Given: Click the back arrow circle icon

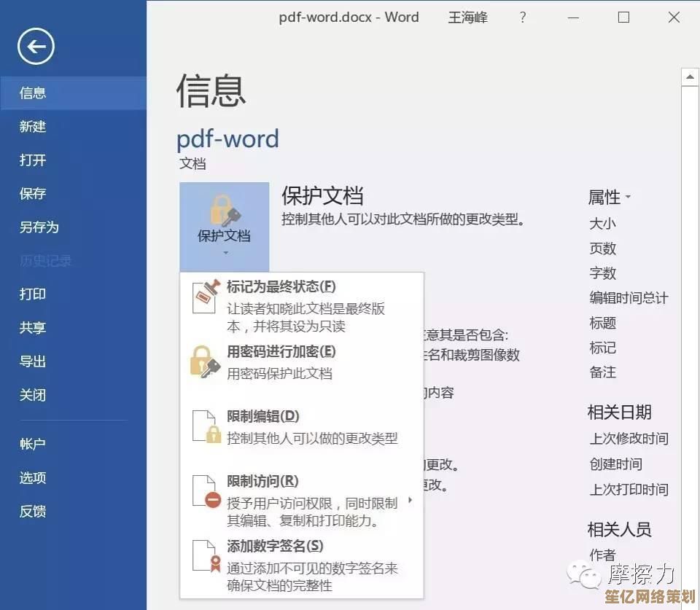Looking at the screenshot, I should pyautogui.click(x=36, y=47).
